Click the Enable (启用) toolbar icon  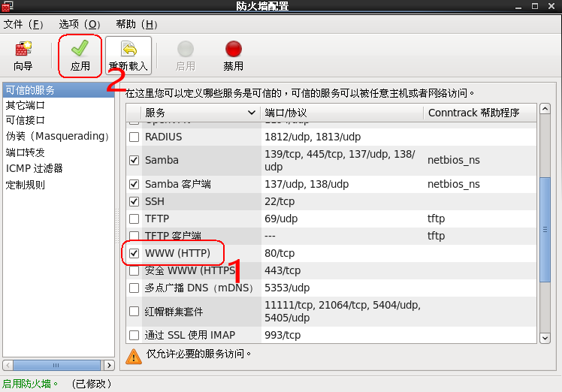186,56
